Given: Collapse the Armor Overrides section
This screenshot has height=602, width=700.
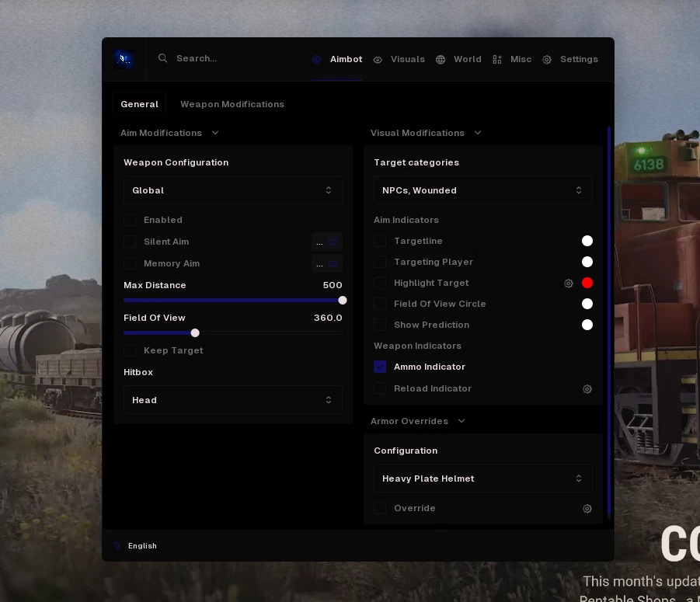Looking at the screenshot, I should point(418,421).
